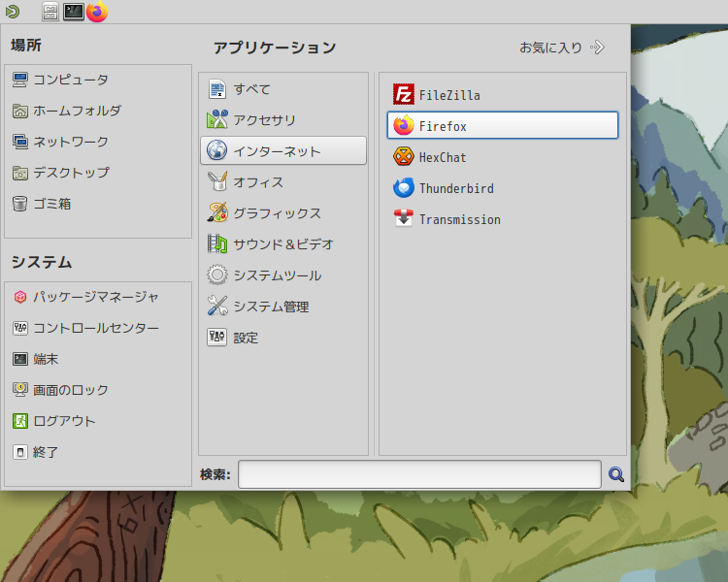
Task: Select システム管理 category
Action: coord(283,307)
